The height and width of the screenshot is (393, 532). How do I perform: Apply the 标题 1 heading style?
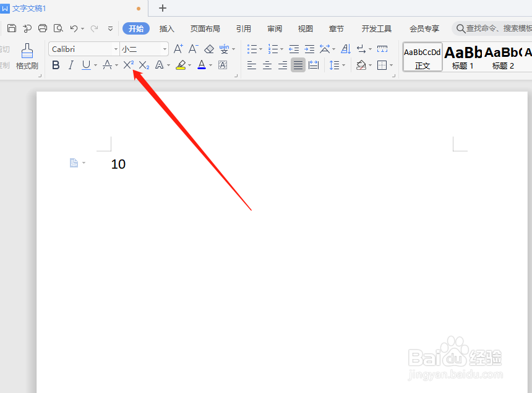pos(463,56)
